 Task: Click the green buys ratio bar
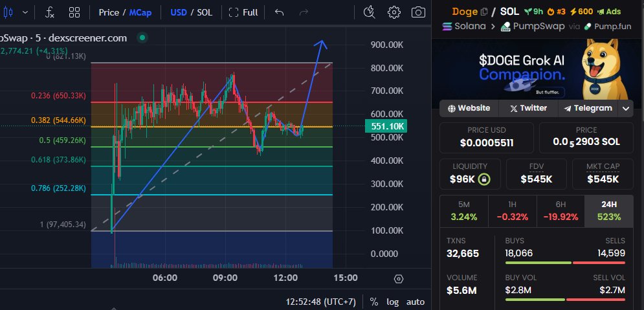538,263
